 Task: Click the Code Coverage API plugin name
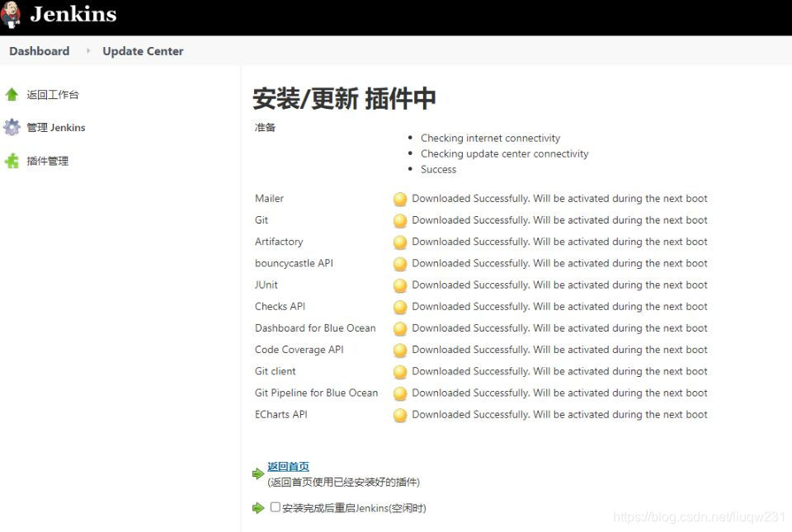tap(299, 350)
